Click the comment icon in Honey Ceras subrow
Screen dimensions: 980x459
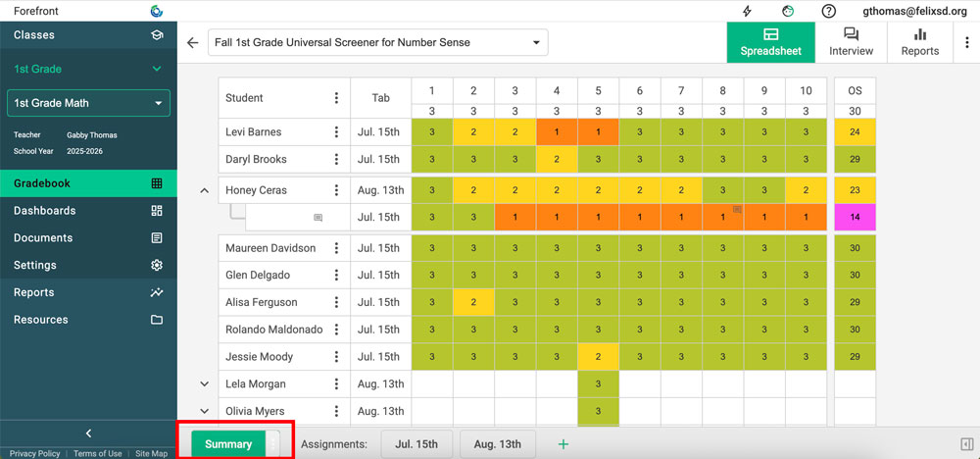(x=318, y=218)
